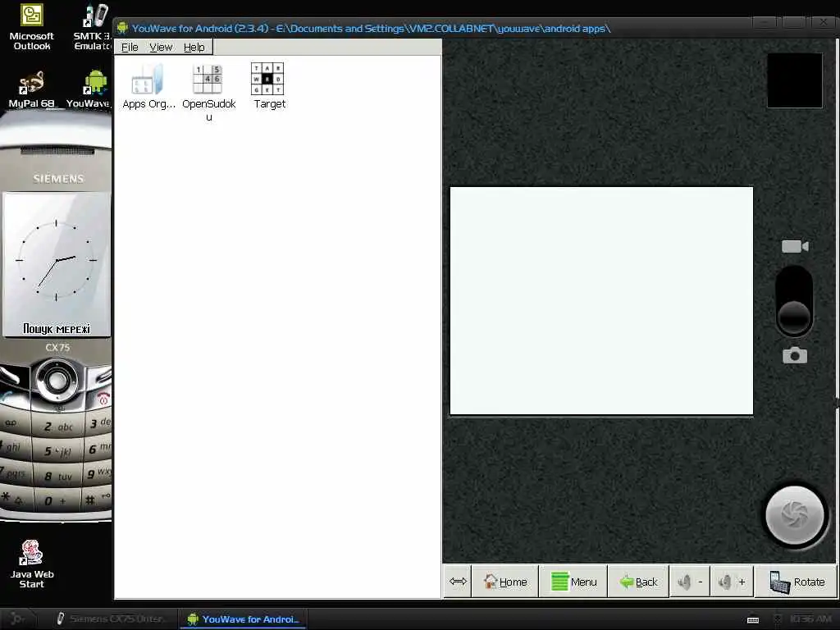The height and width of the screenshot is (630, 840).
Task: Click the Android Back button
Action: pos(638,582)
